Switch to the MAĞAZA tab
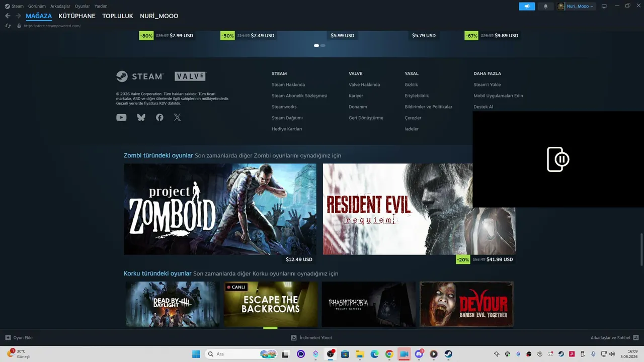 [39, 16]
